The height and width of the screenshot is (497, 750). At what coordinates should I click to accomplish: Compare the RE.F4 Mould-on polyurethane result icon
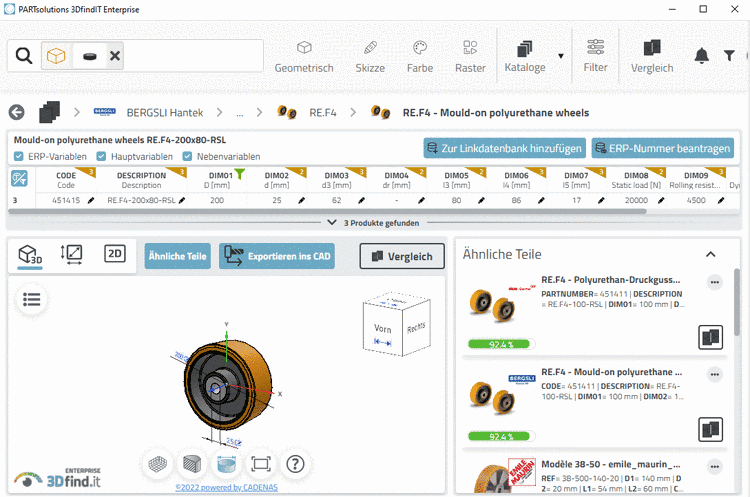[x=710, y=430]
